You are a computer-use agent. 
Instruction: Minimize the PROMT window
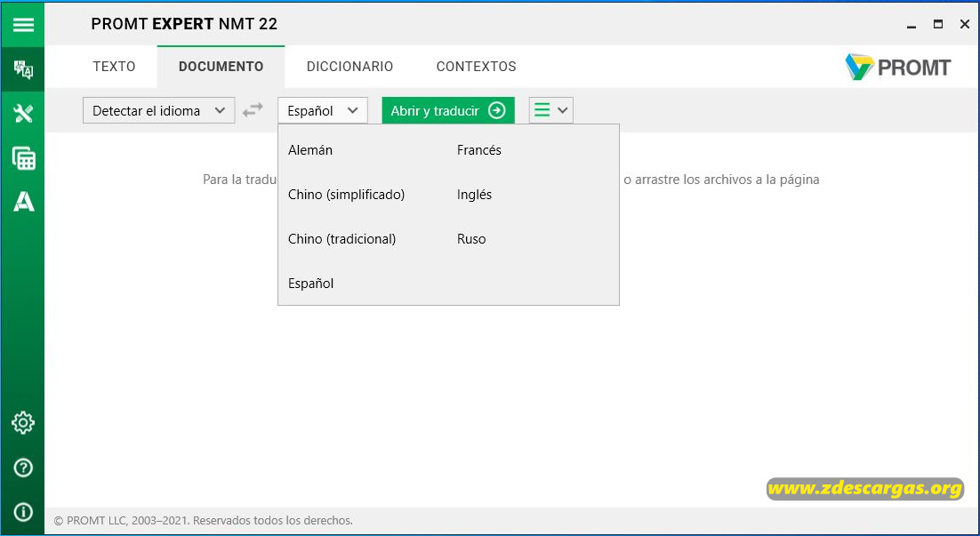pos(912,25)
